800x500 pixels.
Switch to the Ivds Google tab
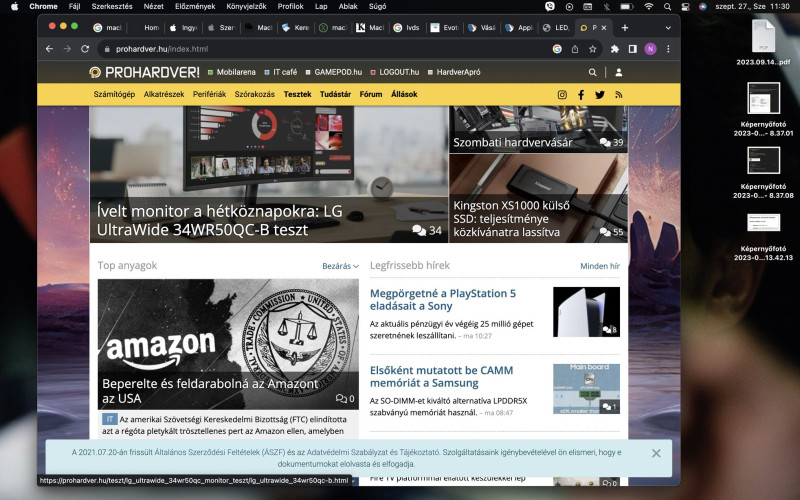tap(407, 28)
